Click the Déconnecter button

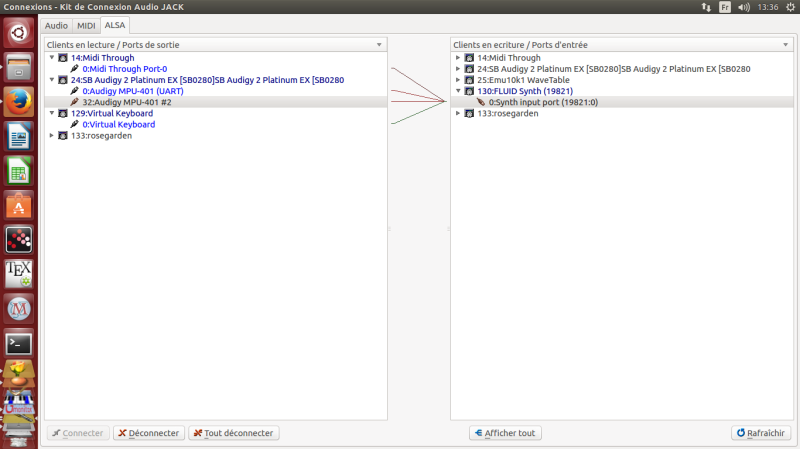pos(149,433)
